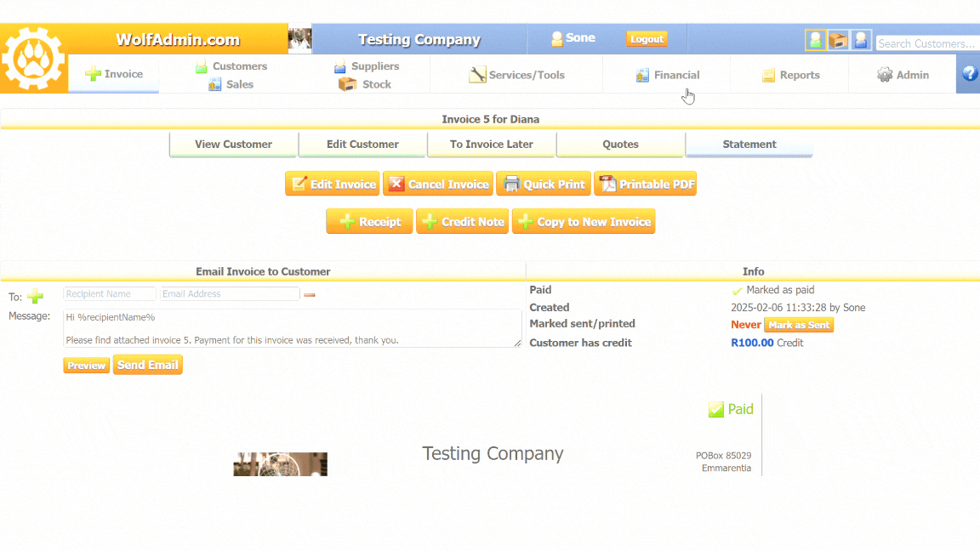Click the Logout button
980x551 pixels.
tap(647, 39)
